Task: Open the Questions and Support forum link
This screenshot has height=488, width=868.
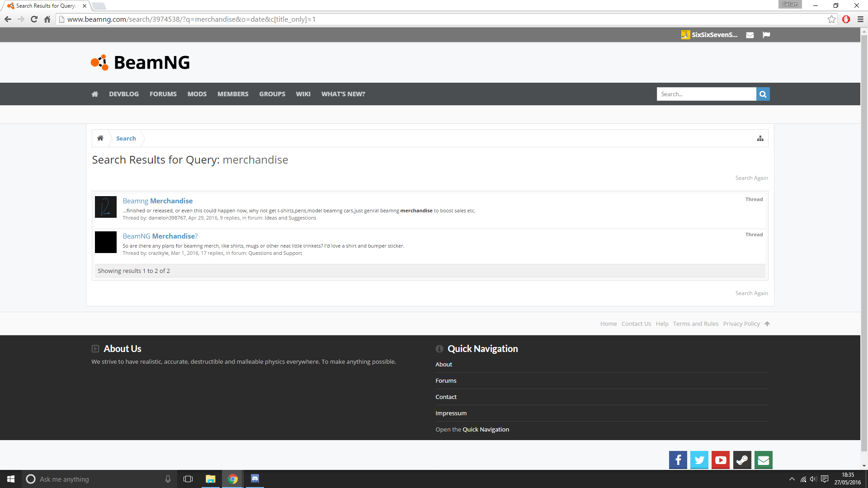Action: point(275,253)
